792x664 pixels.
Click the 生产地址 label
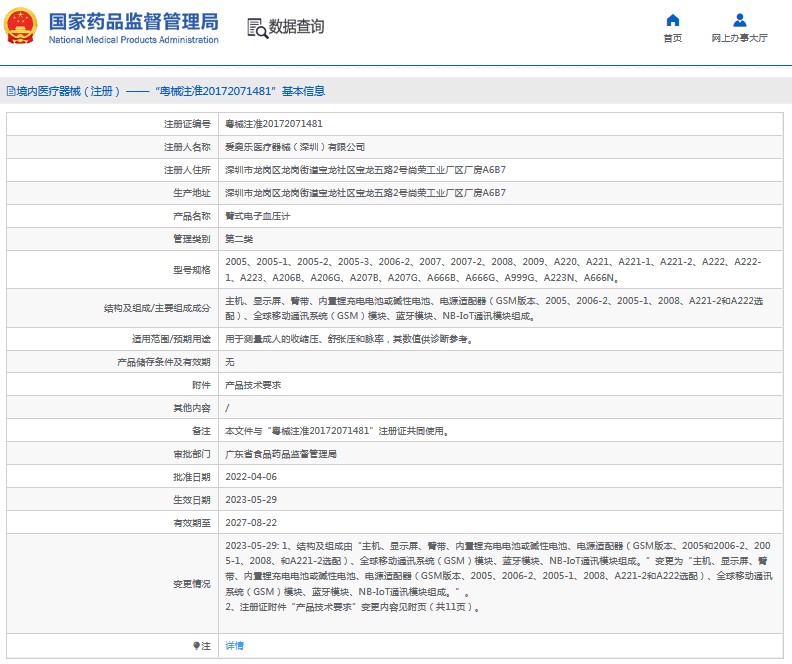tap(192, 193)
